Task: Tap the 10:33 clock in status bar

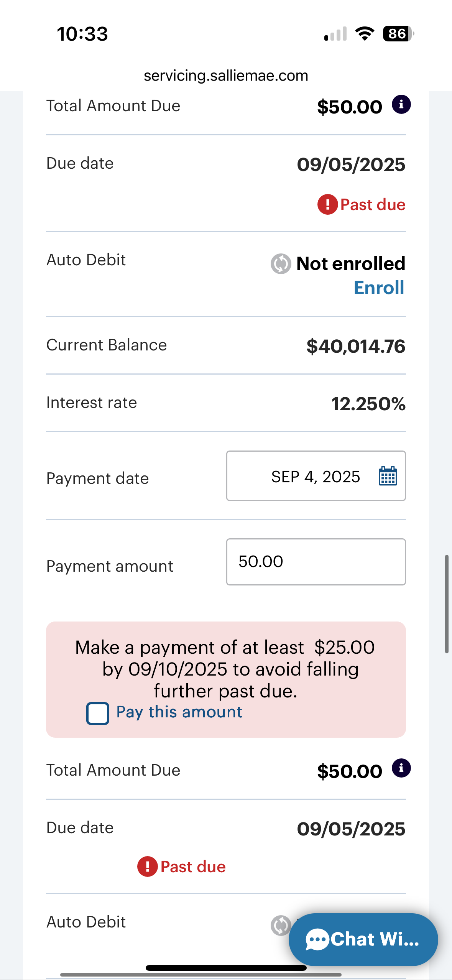Action: (x=82, y=34)
